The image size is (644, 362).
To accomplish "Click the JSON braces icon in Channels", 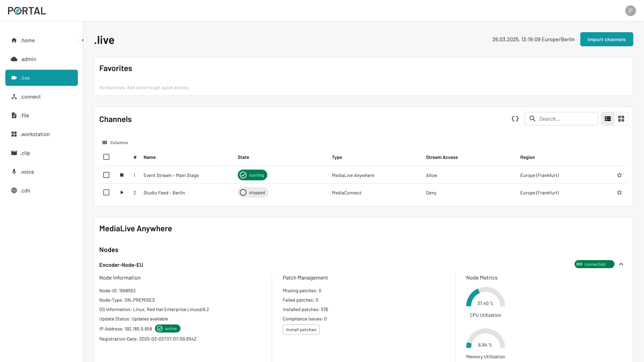I will [x=515, y=119].
